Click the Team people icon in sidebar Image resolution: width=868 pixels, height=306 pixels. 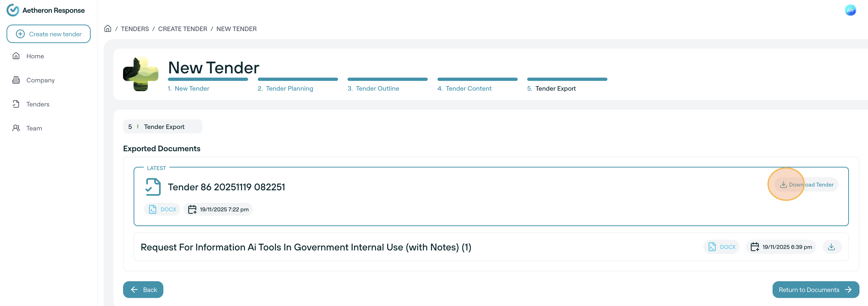click(x=16, y=128)
